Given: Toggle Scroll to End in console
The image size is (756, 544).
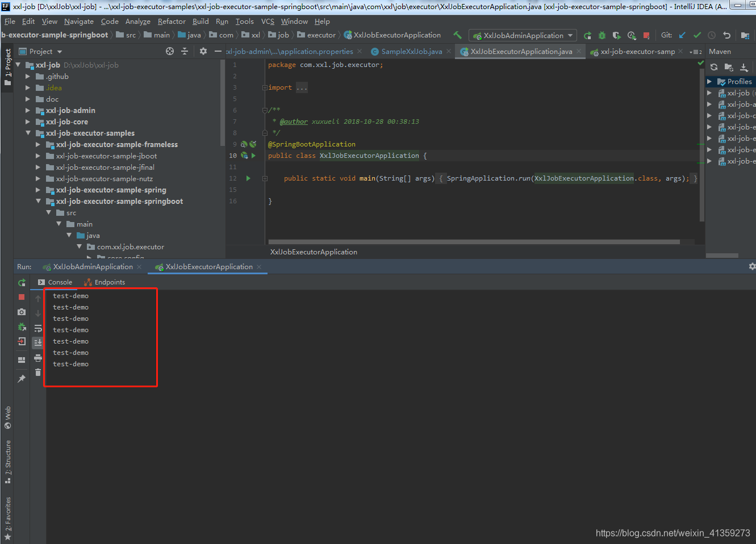Looking at the screenshot, I should 38,342.
